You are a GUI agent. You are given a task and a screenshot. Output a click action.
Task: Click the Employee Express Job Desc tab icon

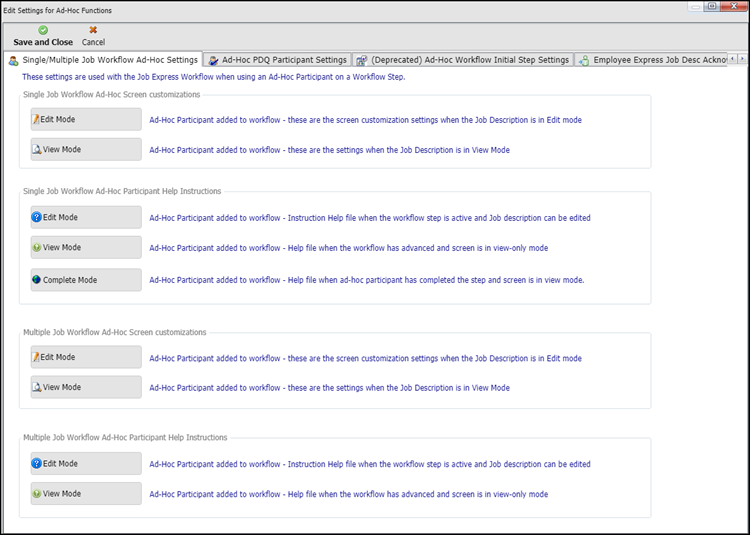click(584, 61)
